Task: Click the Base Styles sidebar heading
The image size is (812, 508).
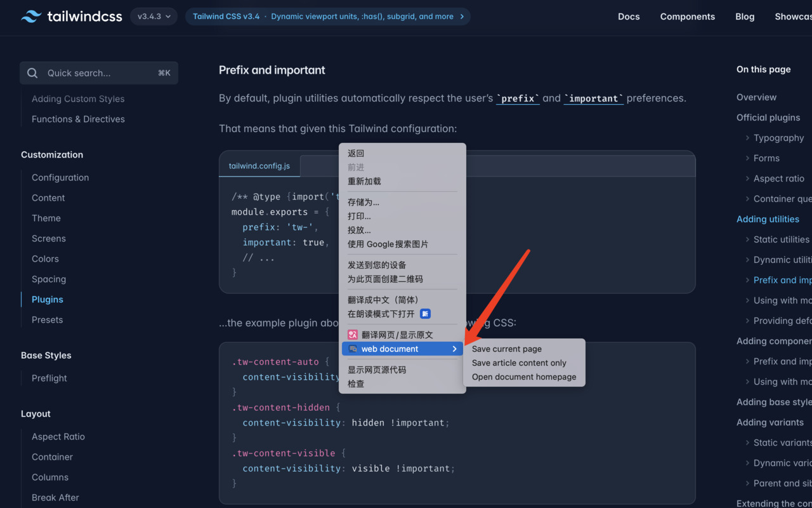Action: click(x=46, y=355)
